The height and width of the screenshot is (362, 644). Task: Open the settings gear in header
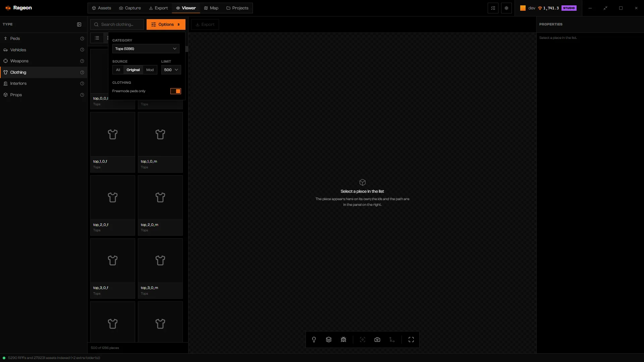(506, 8)
